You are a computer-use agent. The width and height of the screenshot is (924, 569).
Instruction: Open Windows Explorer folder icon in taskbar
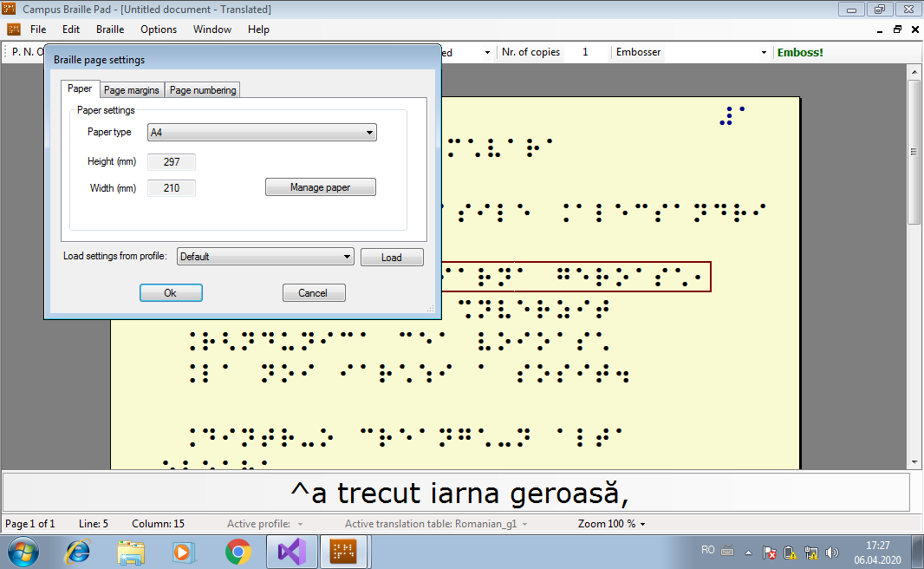coord(131,552)
